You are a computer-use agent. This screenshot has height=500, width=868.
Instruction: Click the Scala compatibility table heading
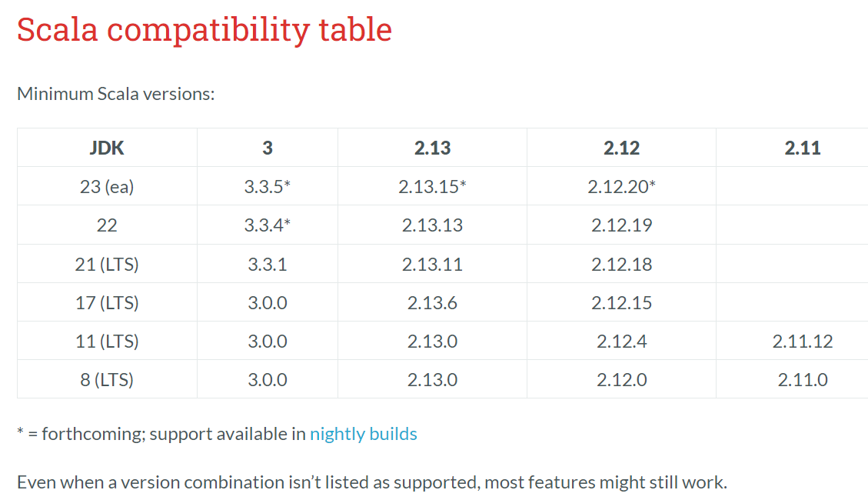tap(205, 30)
